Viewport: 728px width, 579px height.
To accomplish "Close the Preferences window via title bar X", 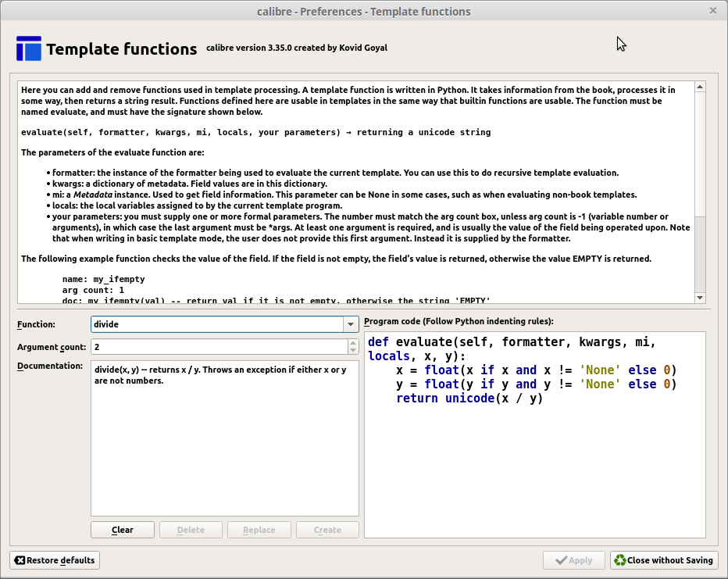I will click(x=712, y=11).
